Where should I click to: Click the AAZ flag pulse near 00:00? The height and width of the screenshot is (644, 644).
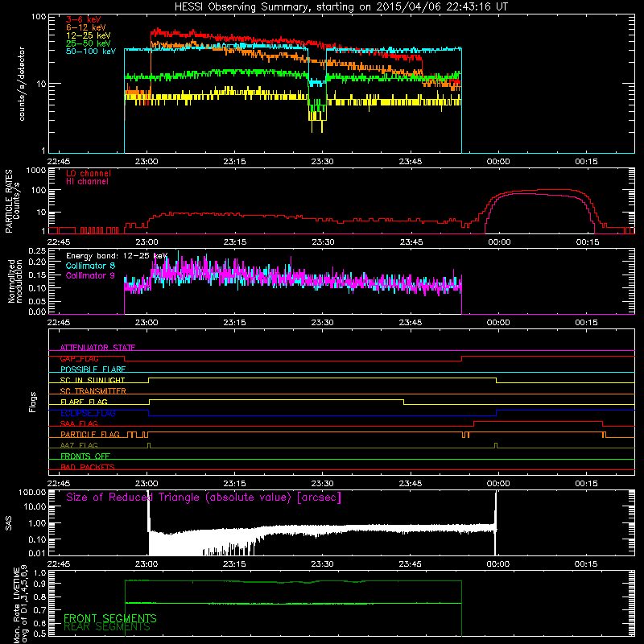point(496,446)
